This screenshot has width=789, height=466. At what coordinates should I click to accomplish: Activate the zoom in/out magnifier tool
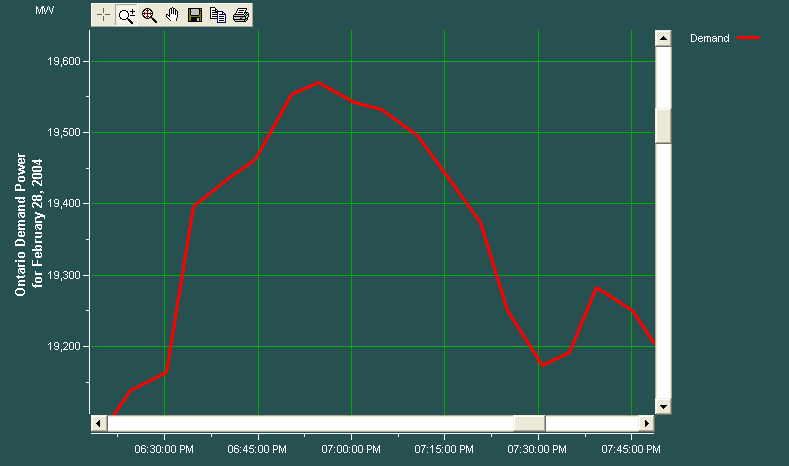126,15
